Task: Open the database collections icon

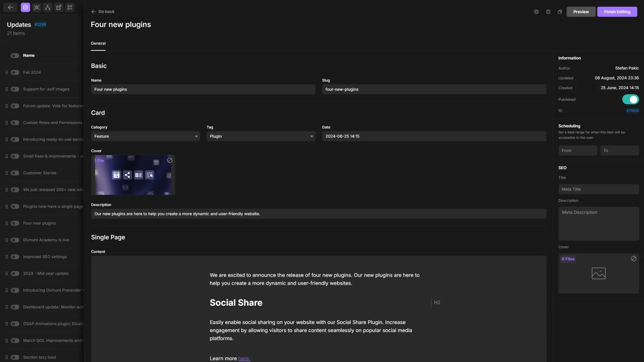Action: (25, 7)
